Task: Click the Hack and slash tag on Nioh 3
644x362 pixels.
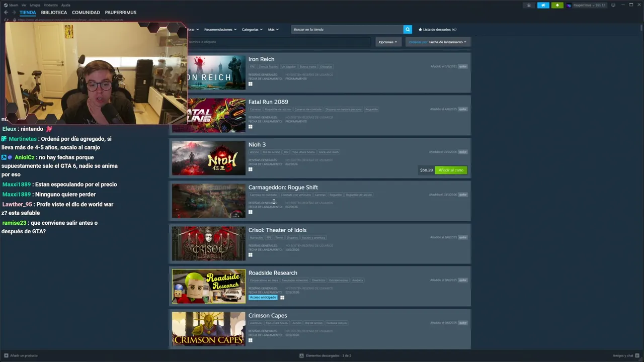Action: click(x=329, y=152)
